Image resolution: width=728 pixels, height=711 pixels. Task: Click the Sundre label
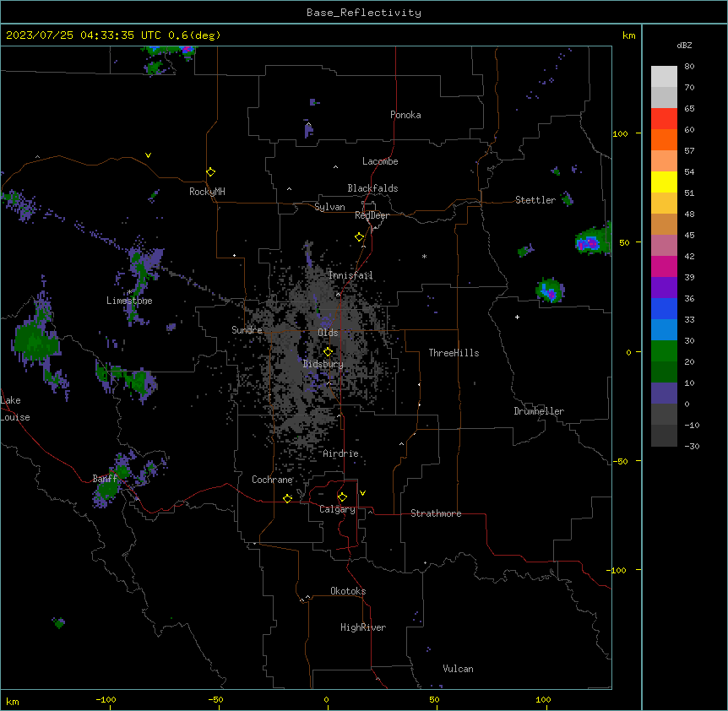coord(247,330)
